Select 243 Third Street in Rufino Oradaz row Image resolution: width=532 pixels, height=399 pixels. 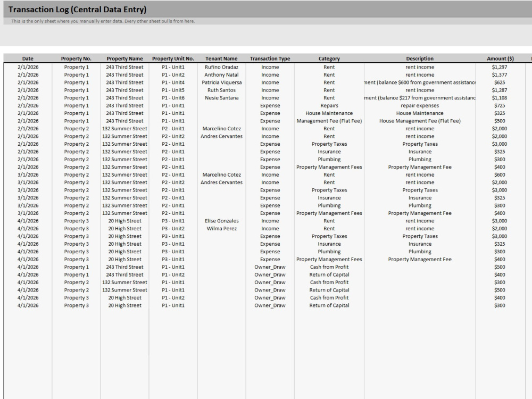tap(124, 67)
